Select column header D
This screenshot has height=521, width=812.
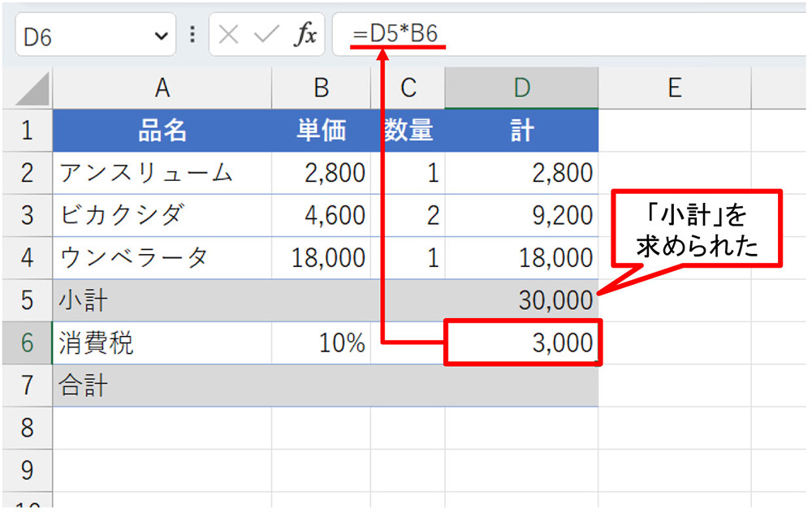(521, 87)
